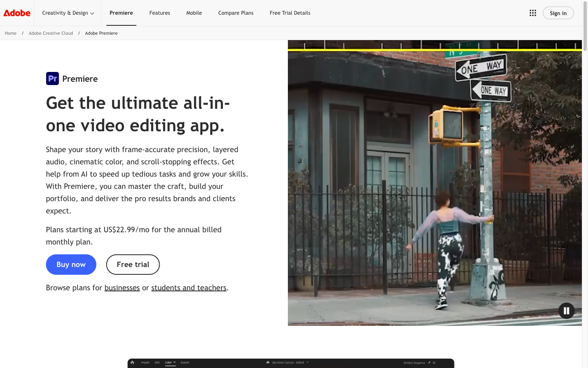Click the cloud icon beside Jaw Bone Canyon
The width and height of the screenshot is (588, 368).
[268, 362]
